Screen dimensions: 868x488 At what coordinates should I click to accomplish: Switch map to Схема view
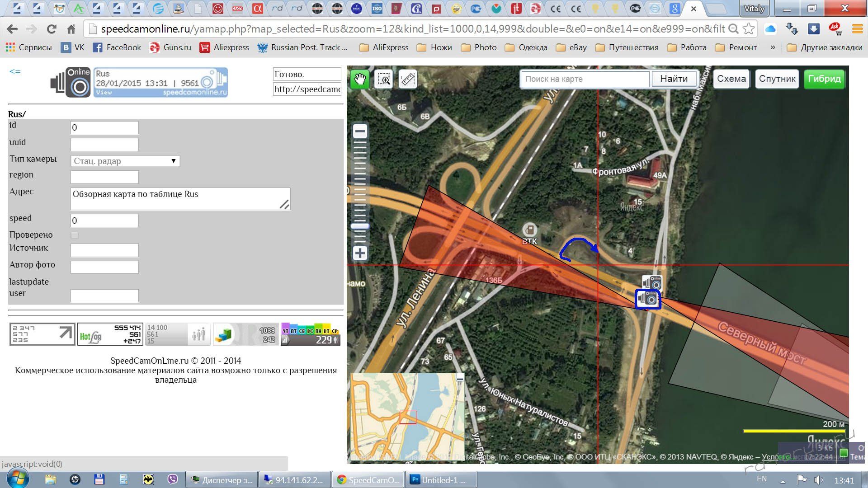[x=731, y=79]
